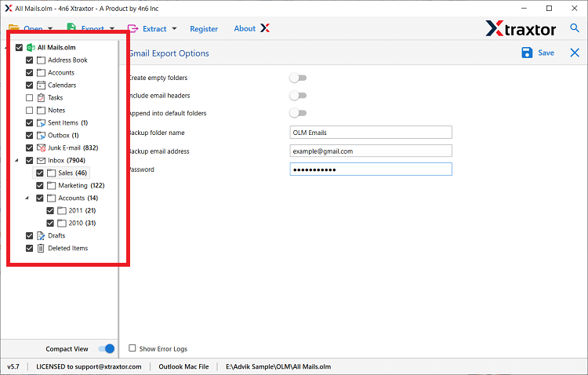Collapse the Inbox tree node
The width and height of the screenshot is (588, 375).
pos(17,160)
